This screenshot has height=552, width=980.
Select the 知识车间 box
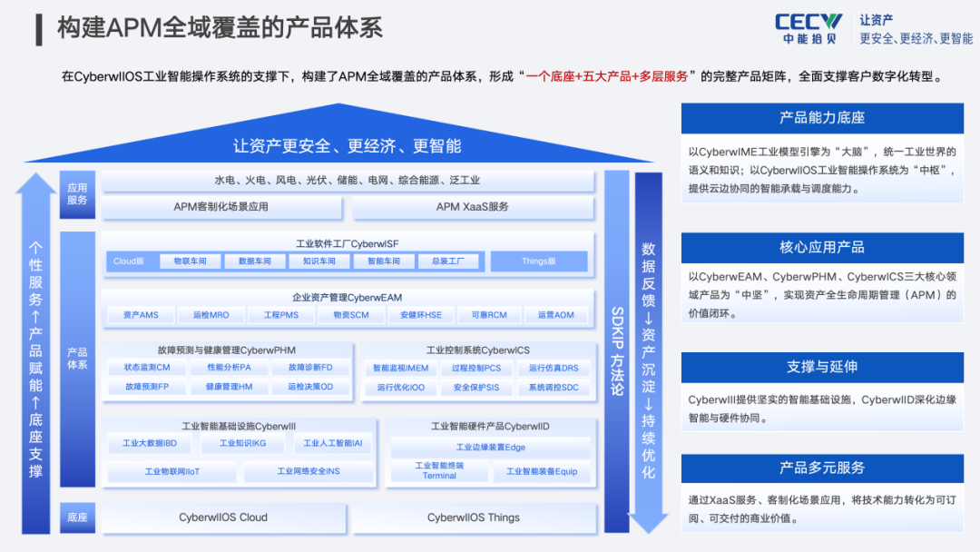point(319,261)
